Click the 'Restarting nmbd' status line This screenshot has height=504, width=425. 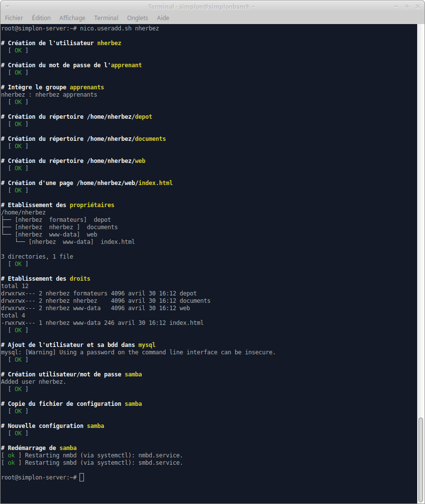pos(92,455)
